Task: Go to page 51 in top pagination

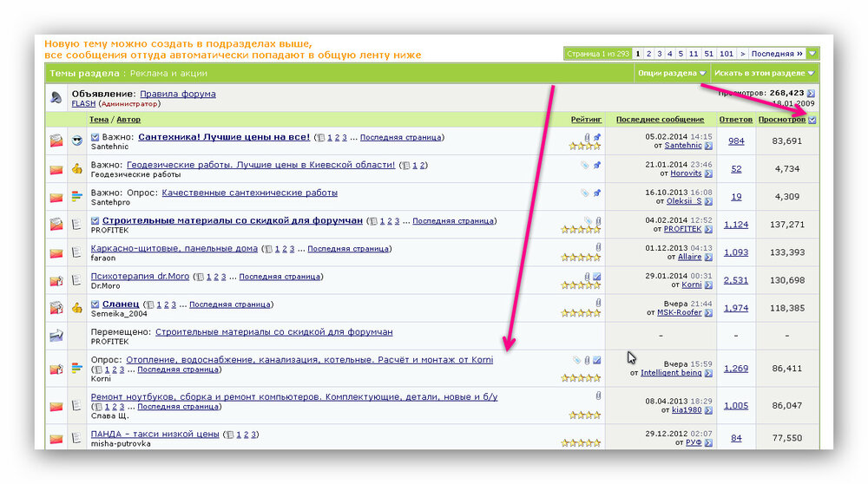Action: [x=709, y=54]
